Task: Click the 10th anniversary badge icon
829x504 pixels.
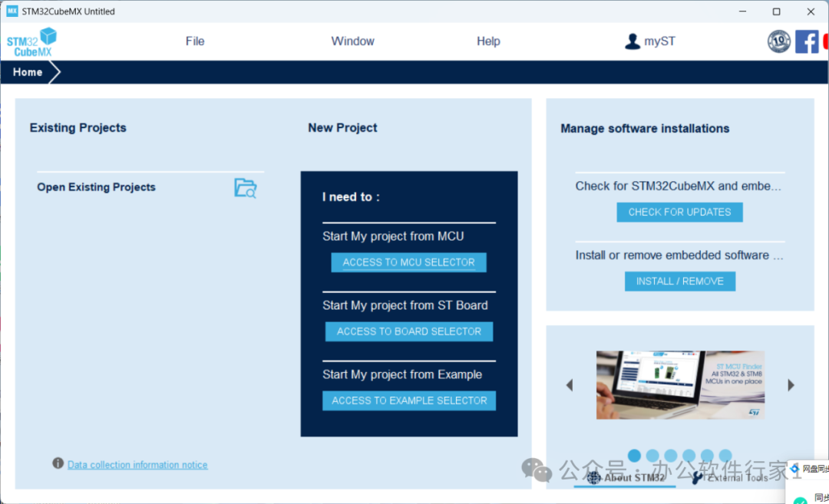Action: 779,41
